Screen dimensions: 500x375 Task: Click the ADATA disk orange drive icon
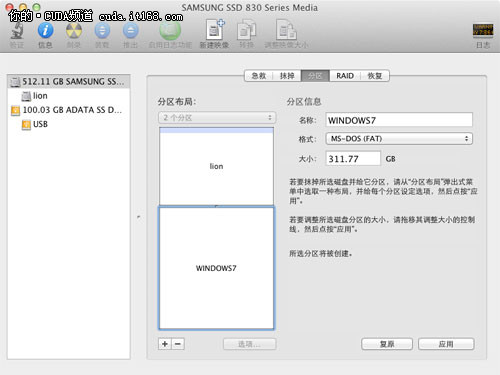[15, 110]
